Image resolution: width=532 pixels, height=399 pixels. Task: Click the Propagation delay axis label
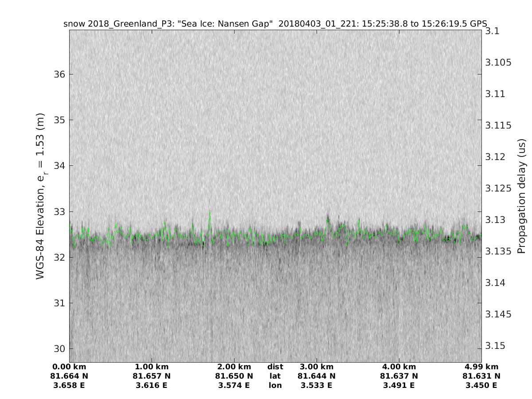pyautogui.click(x=521, y=196)
